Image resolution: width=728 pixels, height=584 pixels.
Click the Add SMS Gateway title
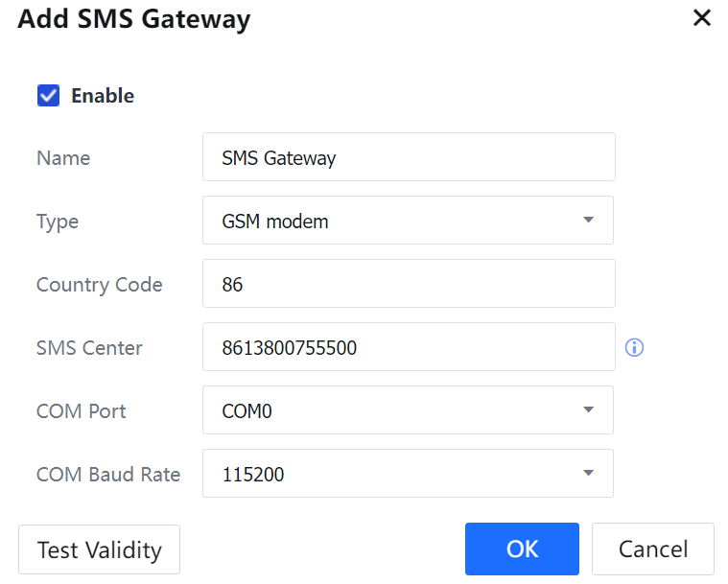(134, 19)
